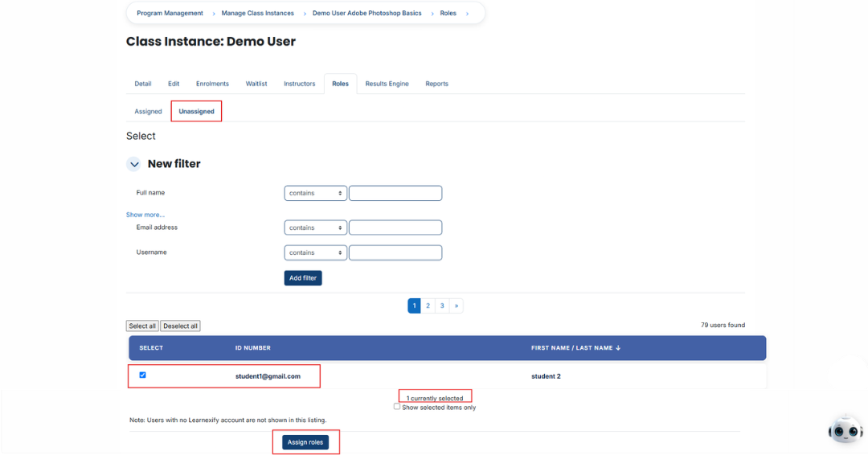Click the Add filter button
The image size is (868, 455).
303,278
